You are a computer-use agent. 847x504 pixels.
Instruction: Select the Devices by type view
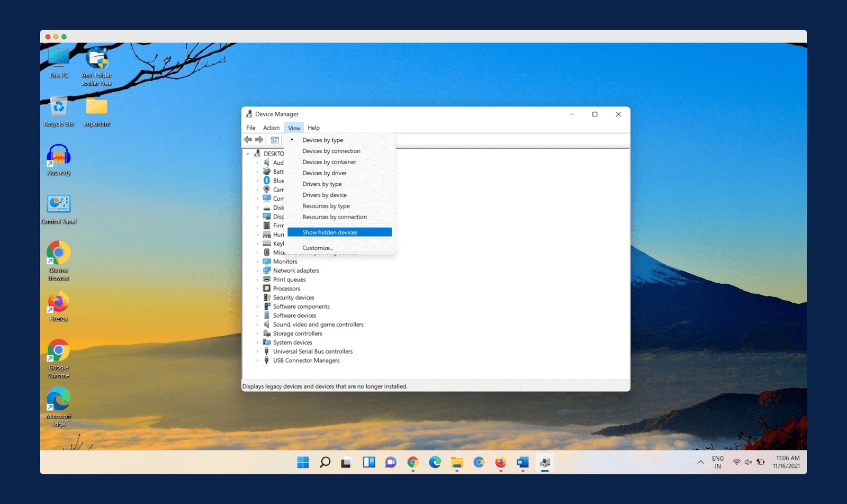(x=323, y=140)
